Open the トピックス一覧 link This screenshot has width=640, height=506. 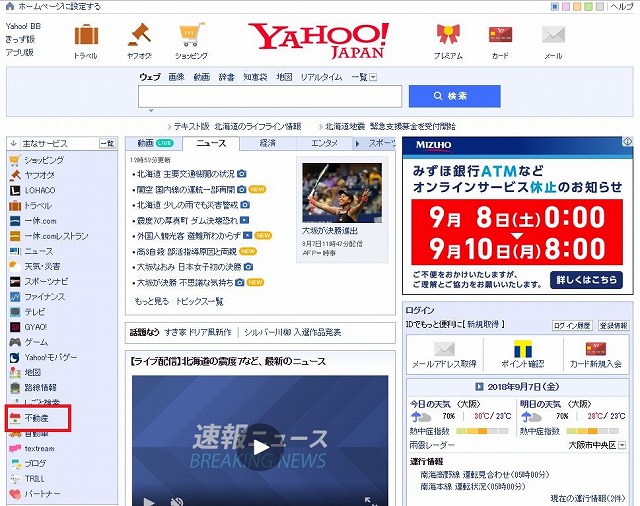[199, 302]
